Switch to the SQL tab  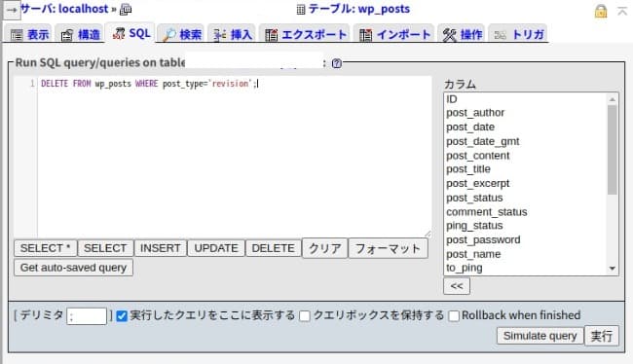(130, 33)
